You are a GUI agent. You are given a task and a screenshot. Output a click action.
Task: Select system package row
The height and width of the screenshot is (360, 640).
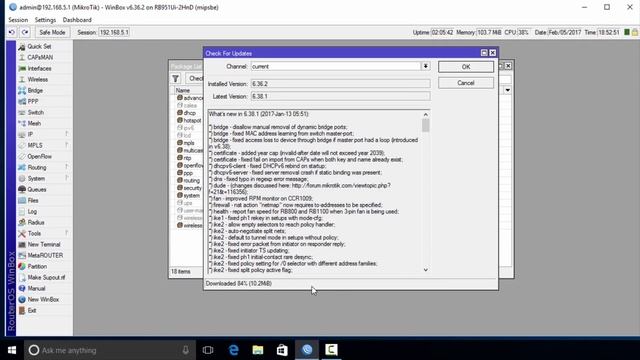point(188,196)
